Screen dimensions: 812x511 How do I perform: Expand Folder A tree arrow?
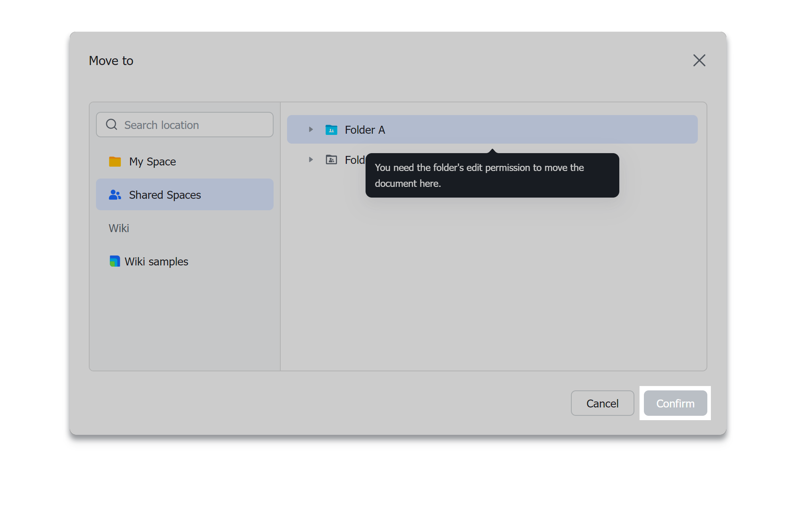(311, 130)
